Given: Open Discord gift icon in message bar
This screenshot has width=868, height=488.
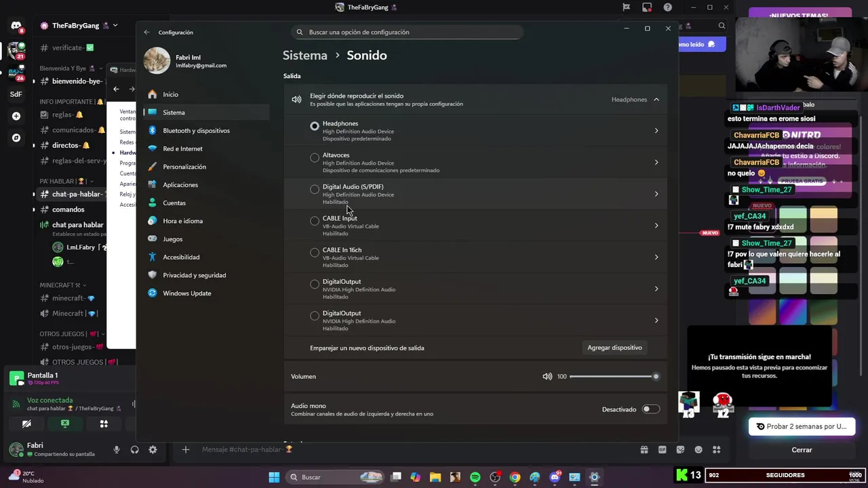Looking at the screenshot, I should [x=644, y=449].
